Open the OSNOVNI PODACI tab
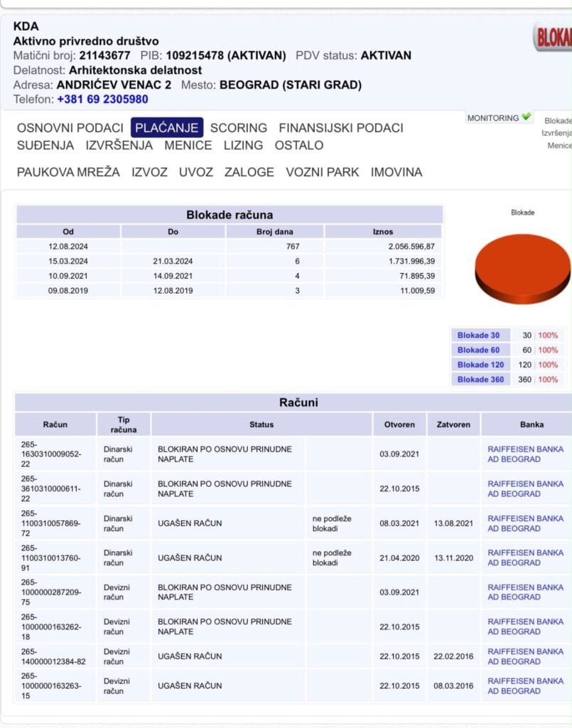Screen dimensions: 572x728 coord(70,128)
